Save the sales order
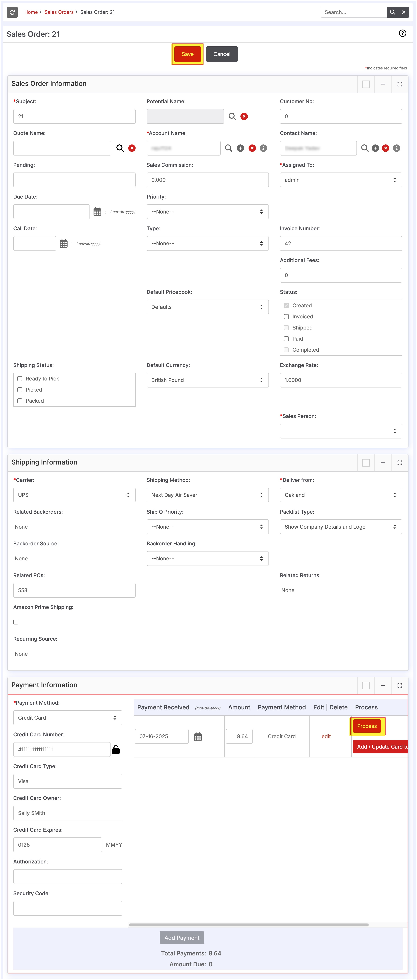Viewport: 417px width, 980px height. tap(187, 54)
